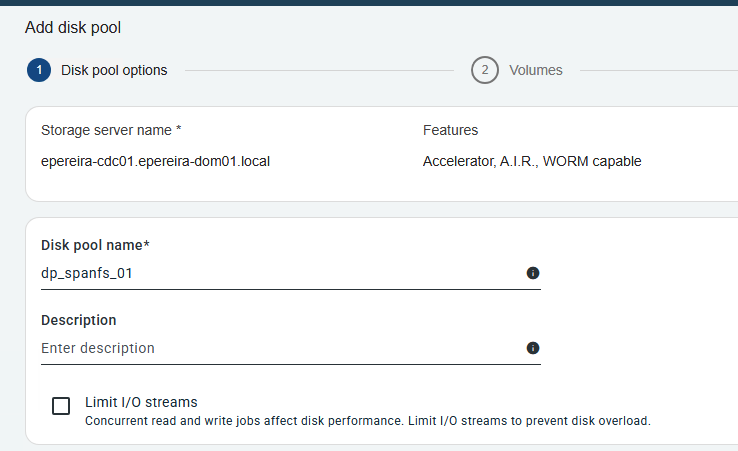Click the concurrent read and write jobs hint text
The height and width of the screenshot is (451, 738).
[x=367, y=421]
